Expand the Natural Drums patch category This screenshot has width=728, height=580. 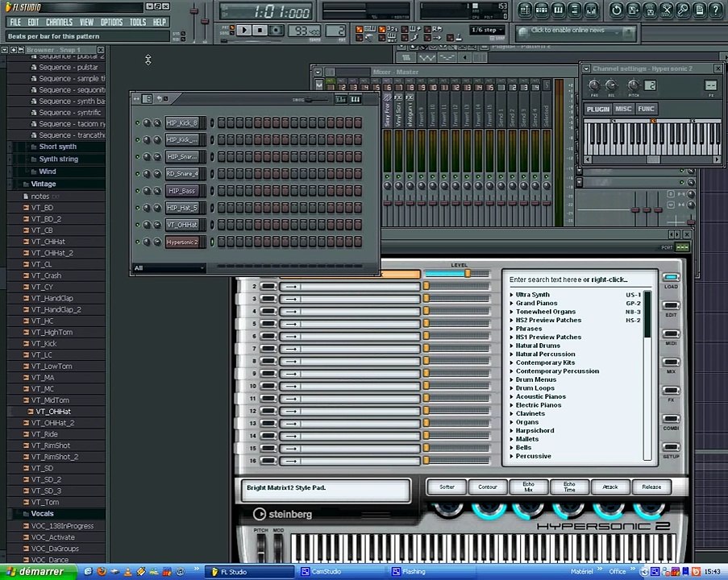[x=512, y=346]
